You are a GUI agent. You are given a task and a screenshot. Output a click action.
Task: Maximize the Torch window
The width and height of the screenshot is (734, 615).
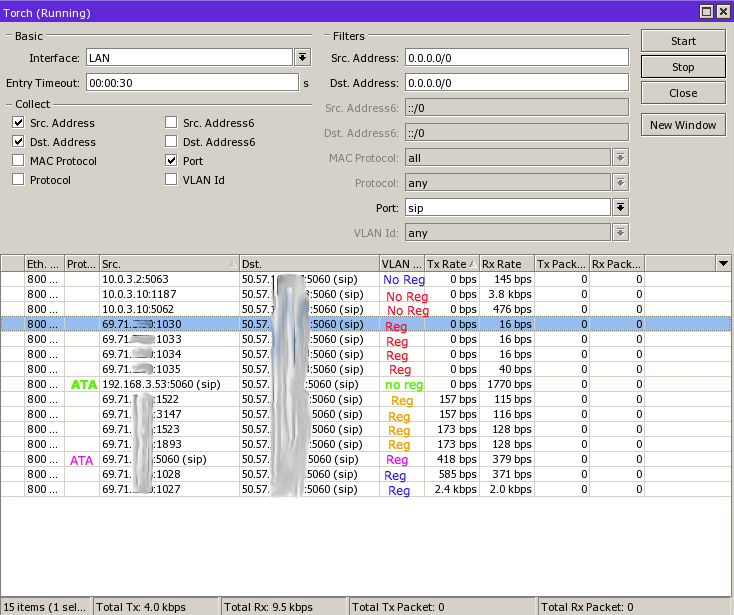pos(707,11)
